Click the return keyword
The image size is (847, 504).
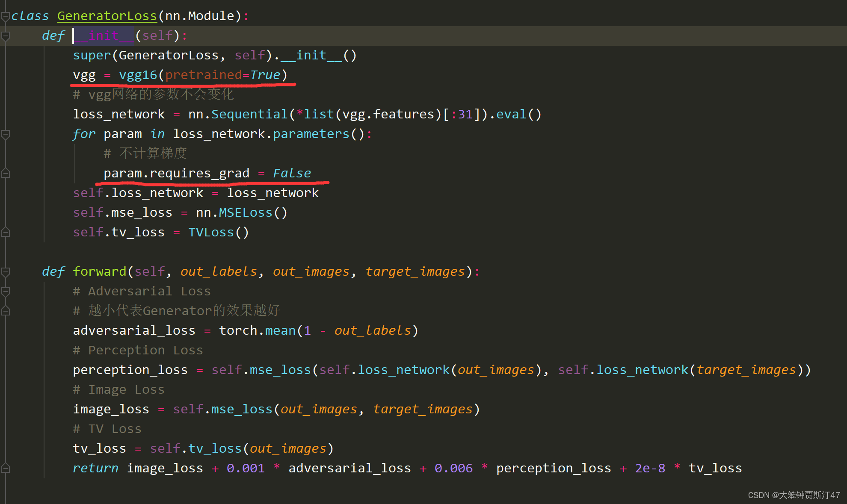[95, 469]
